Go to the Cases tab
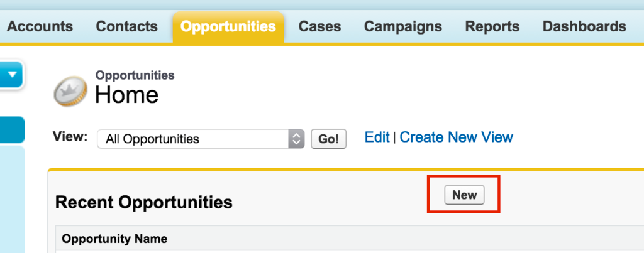The image size is (644, 253). pyautogui.click(x=319, y=26)
